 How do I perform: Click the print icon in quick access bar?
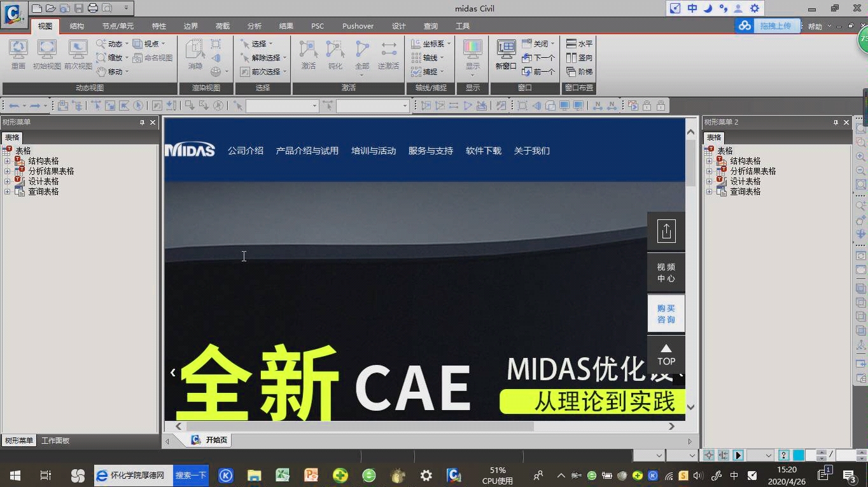(93, 8)
